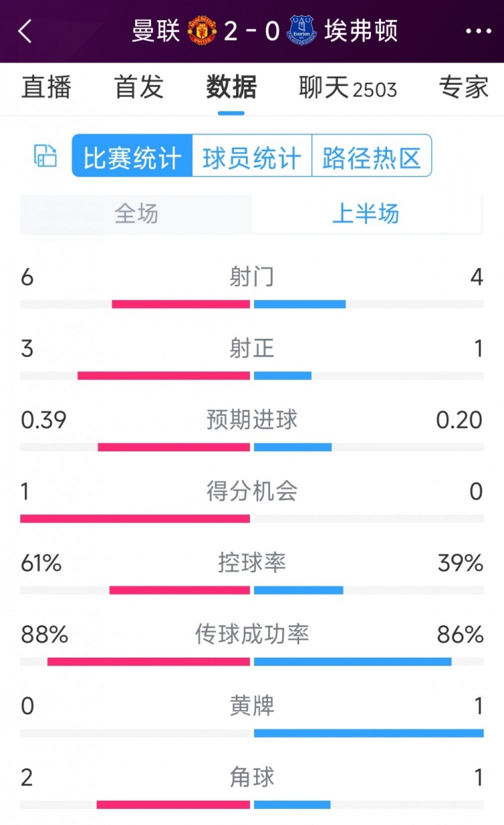The image size is (504, 825).
Task: Tap the Manchester United club crest
Action: pyautogui.click(x=202, y=31)
